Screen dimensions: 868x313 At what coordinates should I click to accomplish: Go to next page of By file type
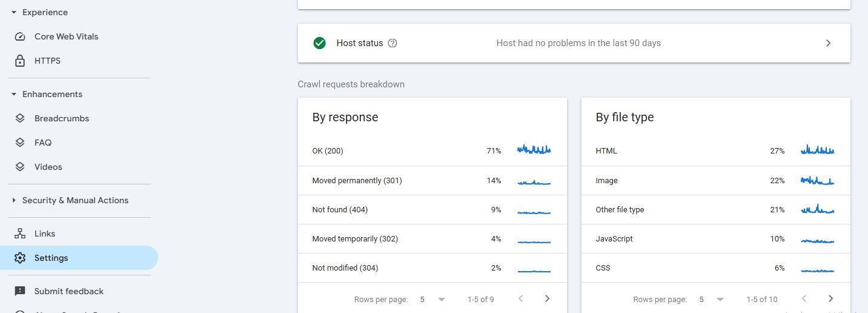click(830, 298)
